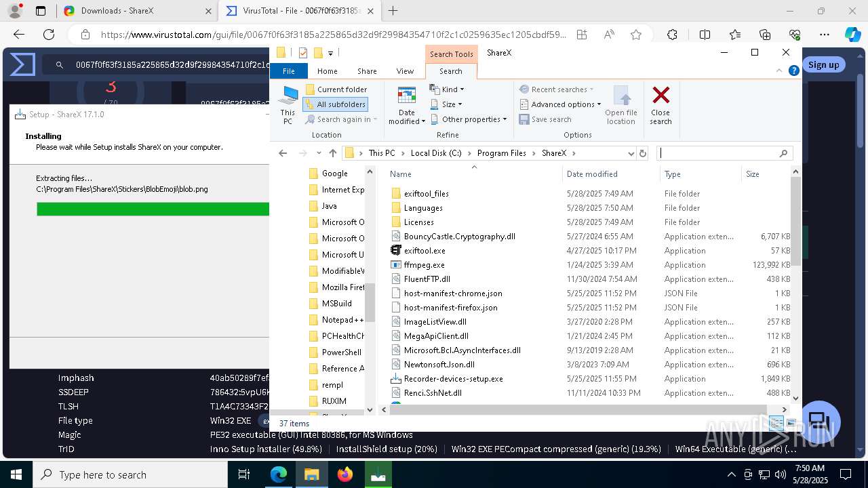868x488 pixels.
Task: Select the Languages folder
Action: (x=423, y=208)
